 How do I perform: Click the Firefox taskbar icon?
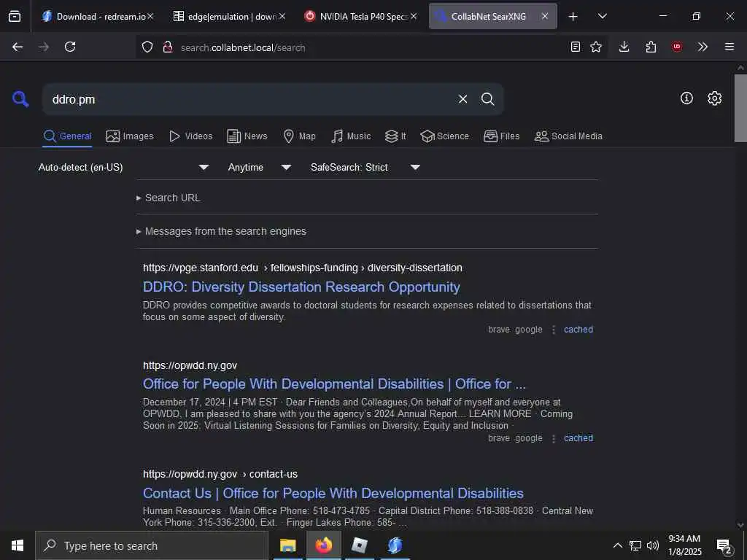coord(323,545)
